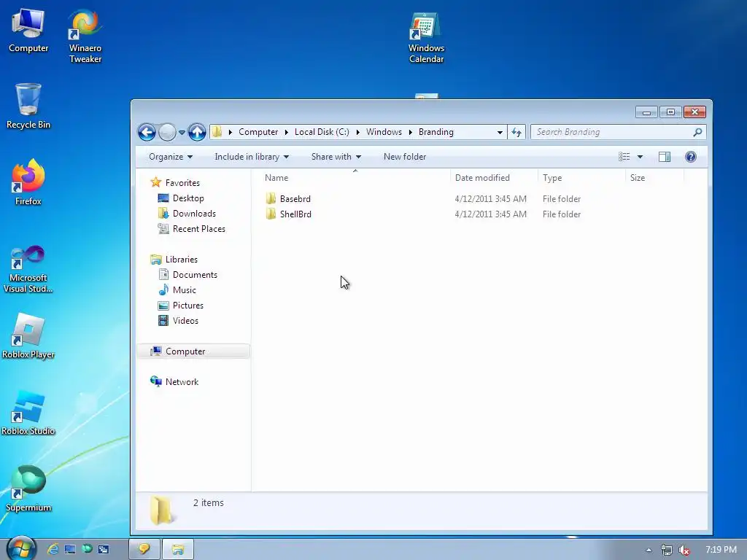Sort by the Size column
This screenshot has height=560, width=747.
pyautogui.click(x=654, y=178)
